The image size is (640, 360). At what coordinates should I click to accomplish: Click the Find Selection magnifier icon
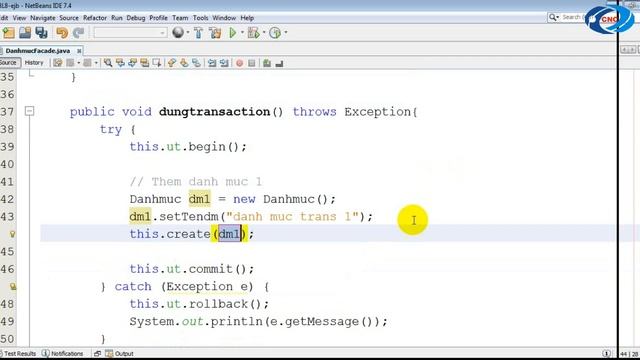[108, 63]
